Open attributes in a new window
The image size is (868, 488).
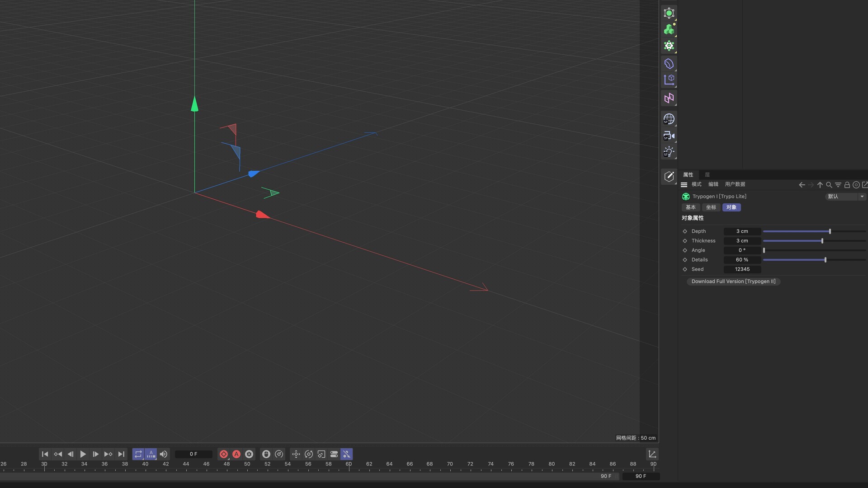pos(865,185)
